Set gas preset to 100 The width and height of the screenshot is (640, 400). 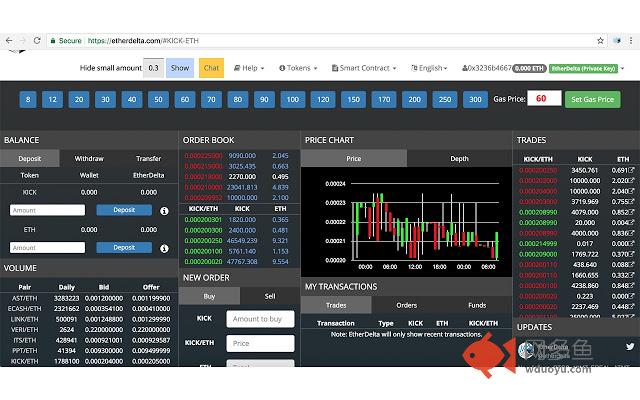tap(292, 99)
